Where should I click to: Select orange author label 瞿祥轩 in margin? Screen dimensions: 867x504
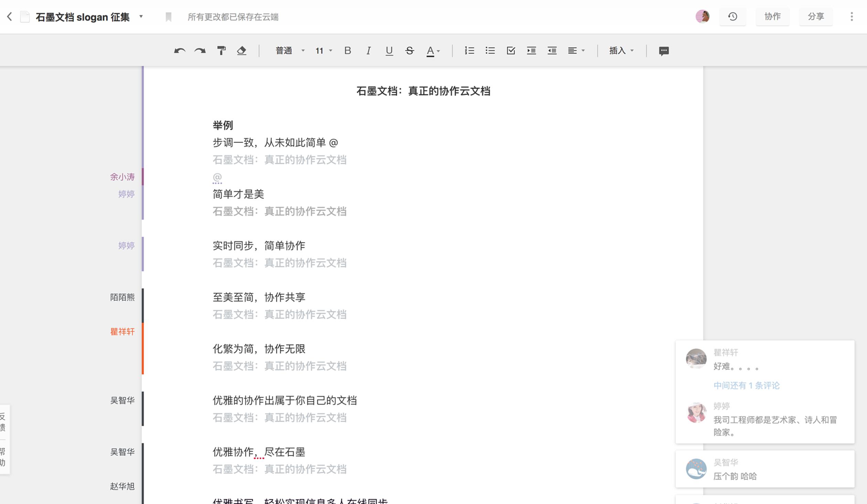coord(122,331)
